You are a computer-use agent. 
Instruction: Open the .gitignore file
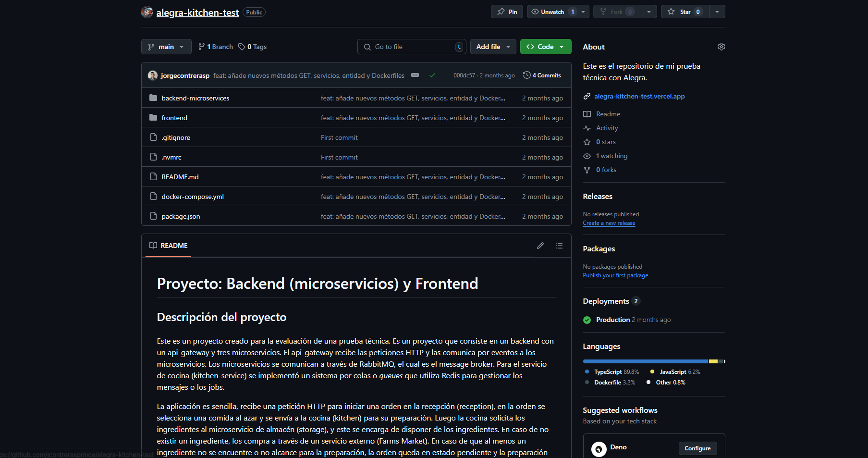(x=176, y=137)
